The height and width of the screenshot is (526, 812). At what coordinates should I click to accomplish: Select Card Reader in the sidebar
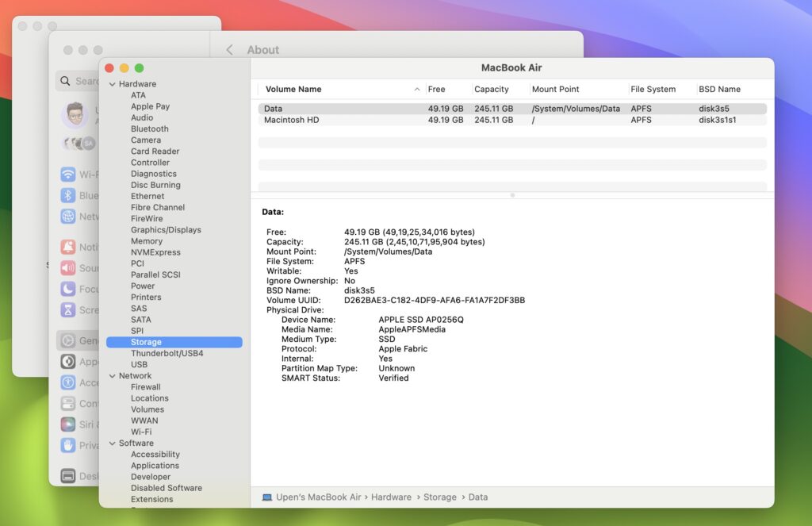155,152
